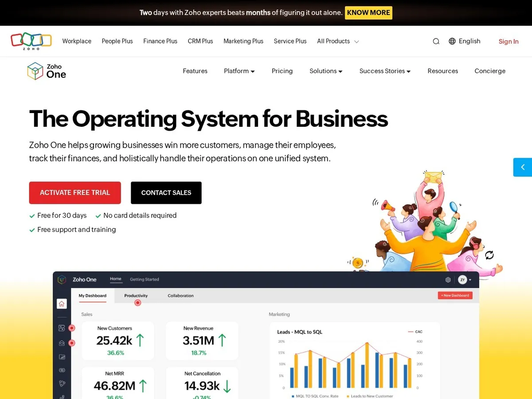Go to the Pricing page
This screenshot has height=399, width=532.
282,71
